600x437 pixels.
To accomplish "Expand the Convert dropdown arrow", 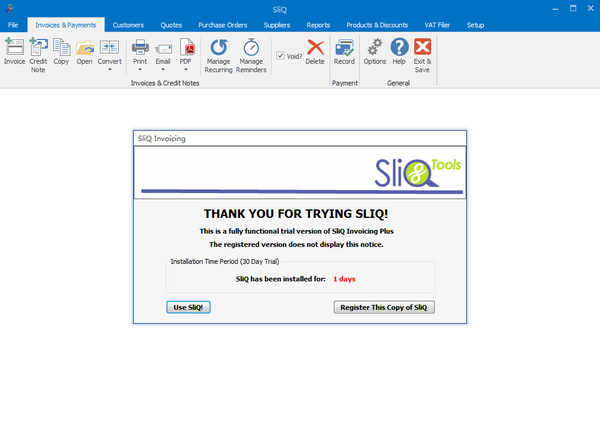I will [109, 70].
